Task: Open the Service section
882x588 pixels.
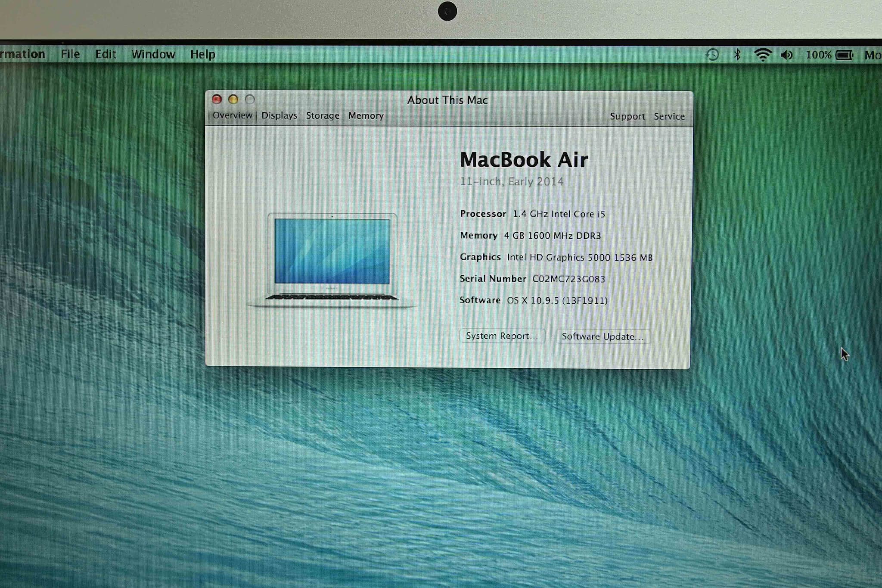Action: coord(669,116)
